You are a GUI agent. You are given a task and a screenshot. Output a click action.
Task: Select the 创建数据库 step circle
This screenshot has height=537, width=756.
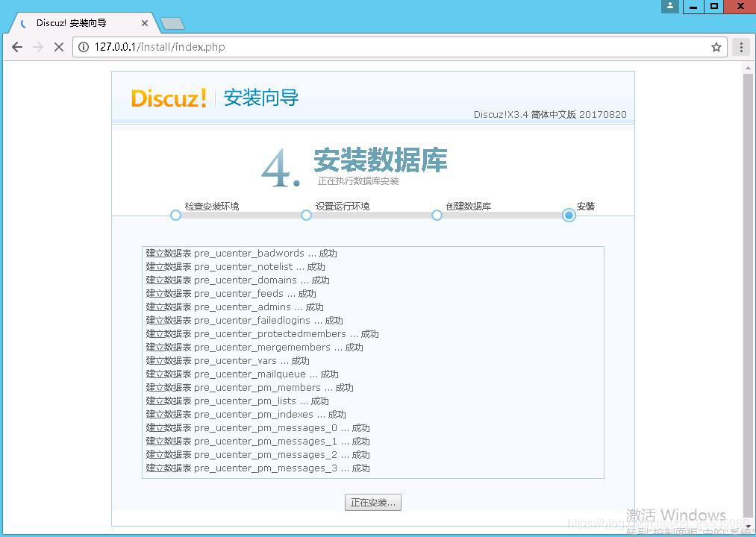coord(437,215)
